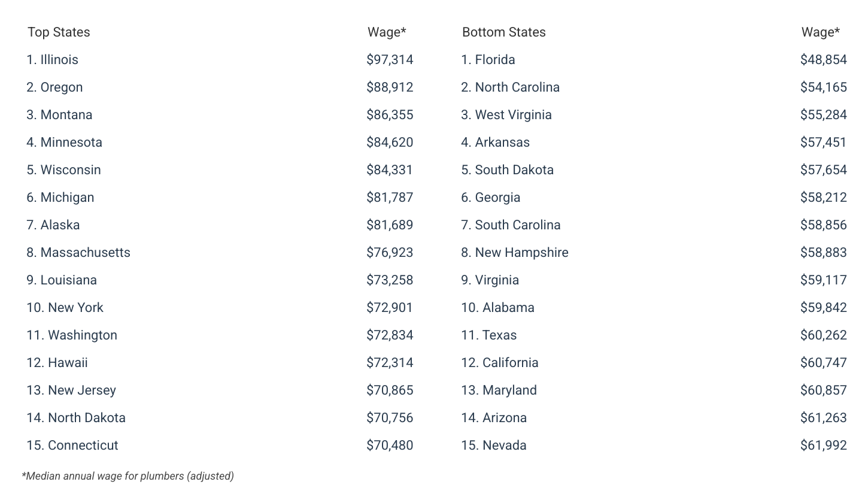Image resolution: width=868 pixels, height=494 pixels.
Task: Select the Illinois row in Top States
Action: tap(53, 60)
